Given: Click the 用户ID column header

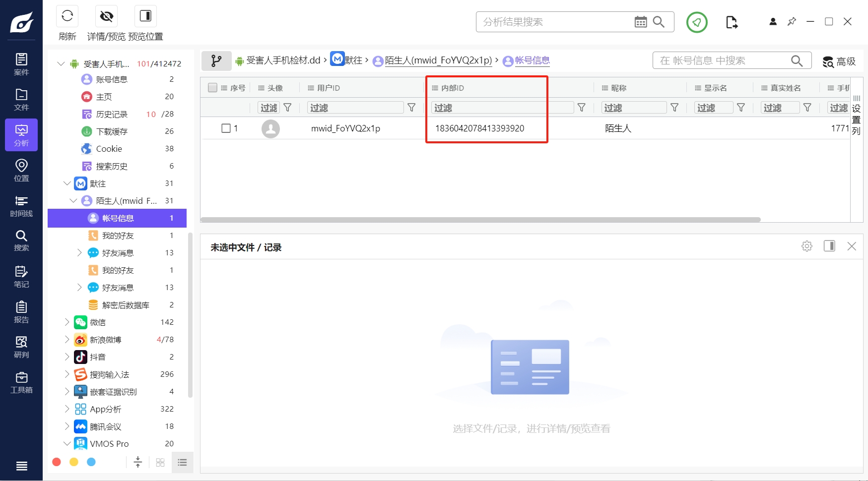Looking at the screenshot, I should pos(328,88).
